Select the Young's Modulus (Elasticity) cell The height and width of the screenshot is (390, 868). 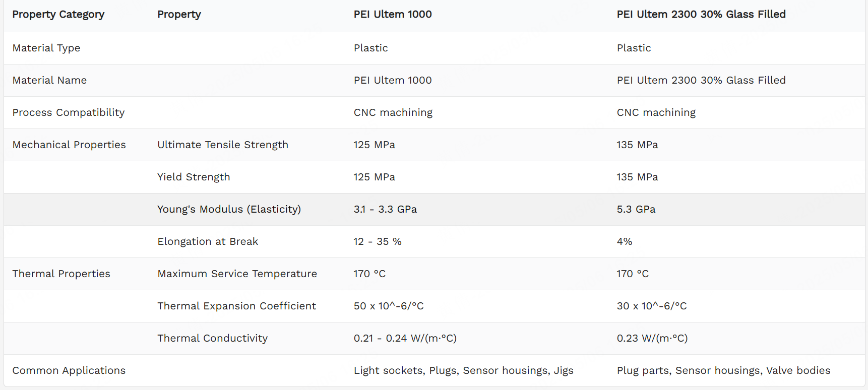pos(229,210)
